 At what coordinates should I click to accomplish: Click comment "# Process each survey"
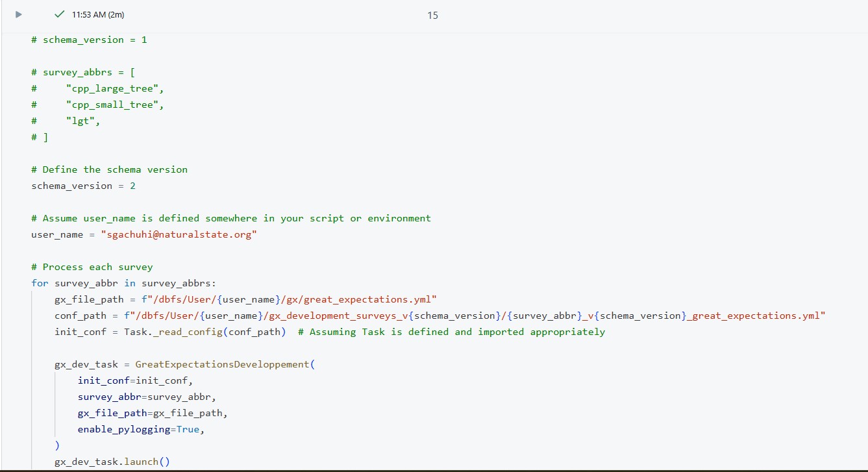click(x=92, y=267)
